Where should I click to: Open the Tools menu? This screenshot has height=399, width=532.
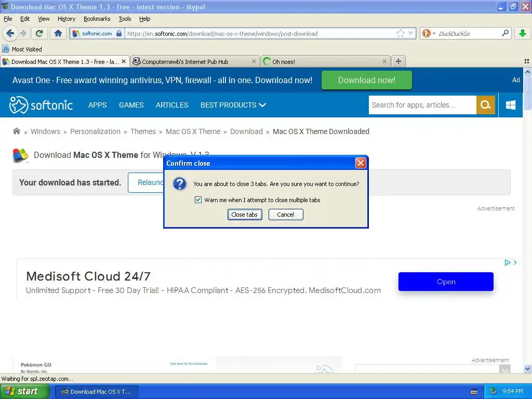click(125, 19)
